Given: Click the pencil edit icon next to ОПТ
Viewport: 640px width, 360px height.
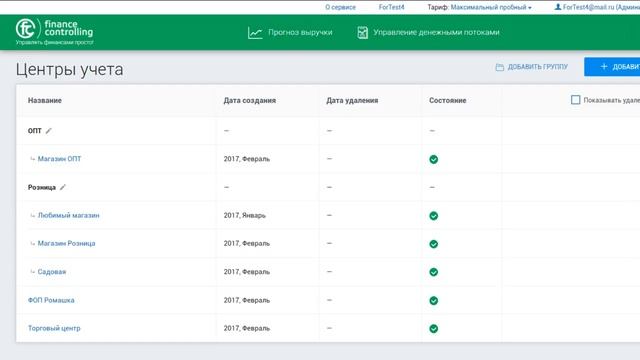Looking at the screenshot, I should [x=49, y=131].
